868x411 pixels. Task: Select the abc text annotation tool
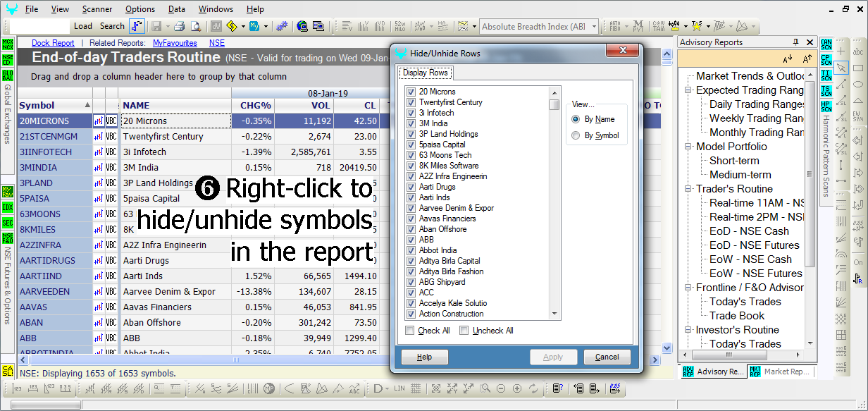tap(858, 51)
